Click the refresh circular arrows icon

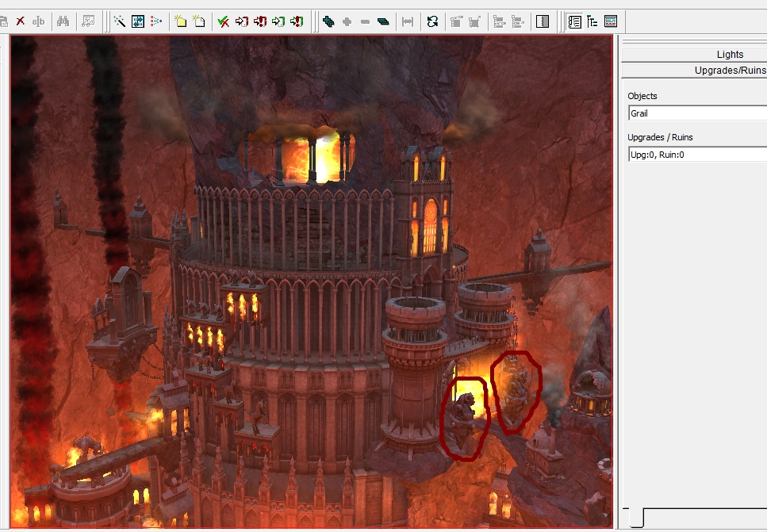[x=432, y=21]
